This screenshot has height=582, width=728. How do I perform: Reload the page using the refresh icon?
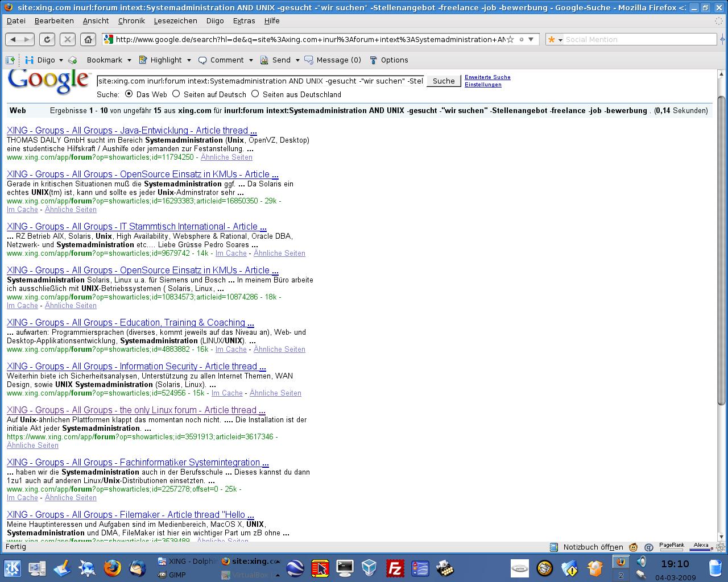tap(47, 39)
